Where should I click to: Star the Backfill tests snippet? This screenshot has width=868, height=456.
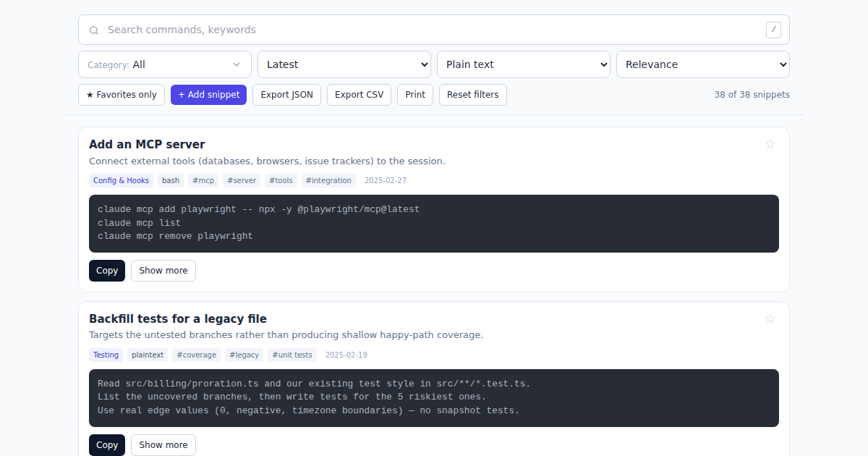click(770, 318)
